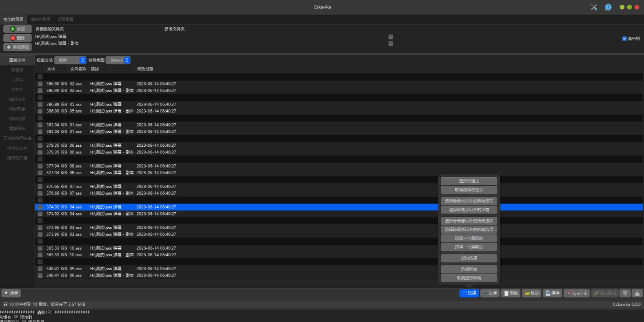The width and height of the screenshot is (644, 322).
Task: Open the 哈希类型 Blake3 dropdown
Action: (118, 60)
